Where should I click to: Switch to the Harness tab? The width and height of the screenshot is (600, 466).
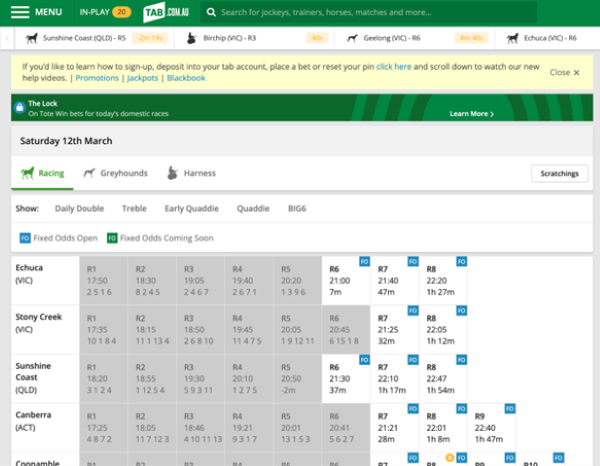pos(192,173)
